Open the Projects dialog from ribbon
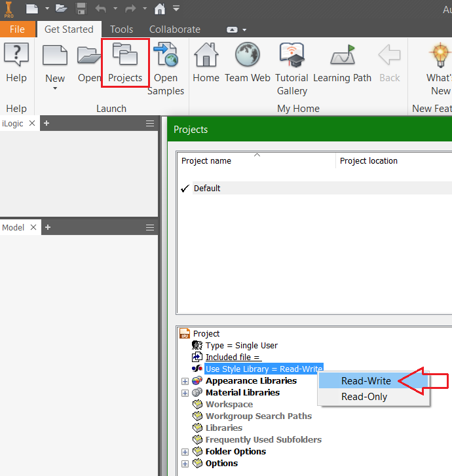The height and width of the screenshot is (476, 452). point(125,63)
